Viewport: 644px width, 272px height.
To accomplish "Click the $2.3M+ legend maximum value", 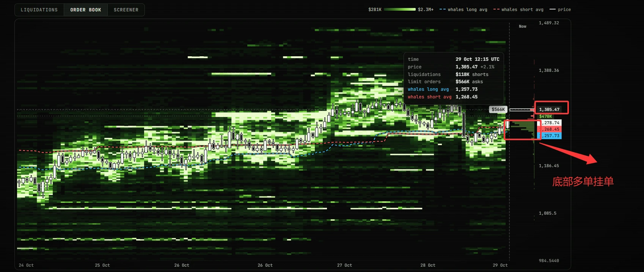I will (426, 9).
